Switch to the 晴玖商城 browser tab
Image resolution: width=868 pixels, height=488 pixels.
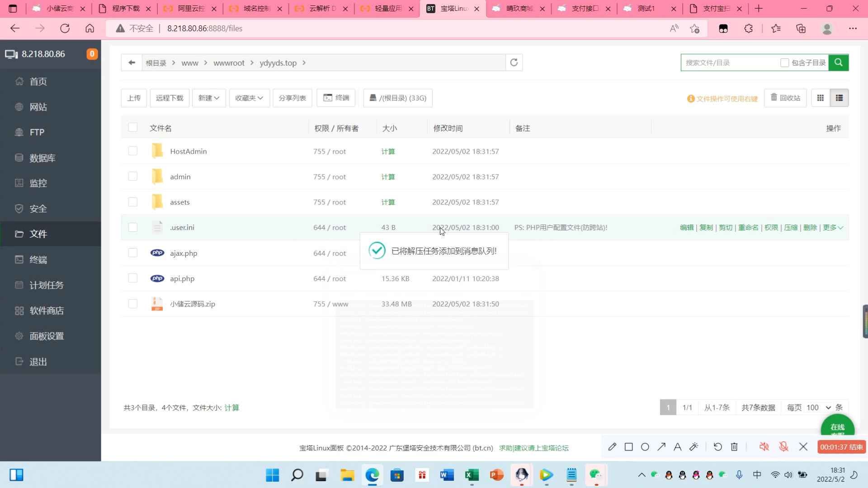point(519,9)
